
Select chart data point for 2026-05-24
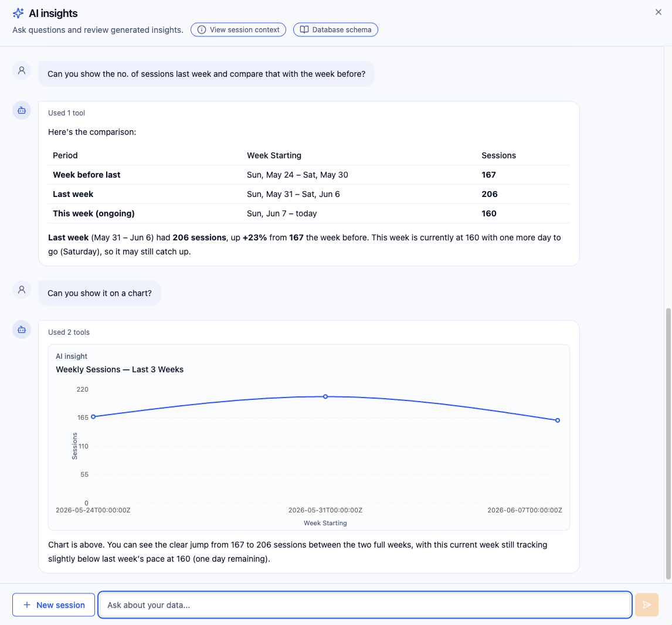[x=93, y=417]
